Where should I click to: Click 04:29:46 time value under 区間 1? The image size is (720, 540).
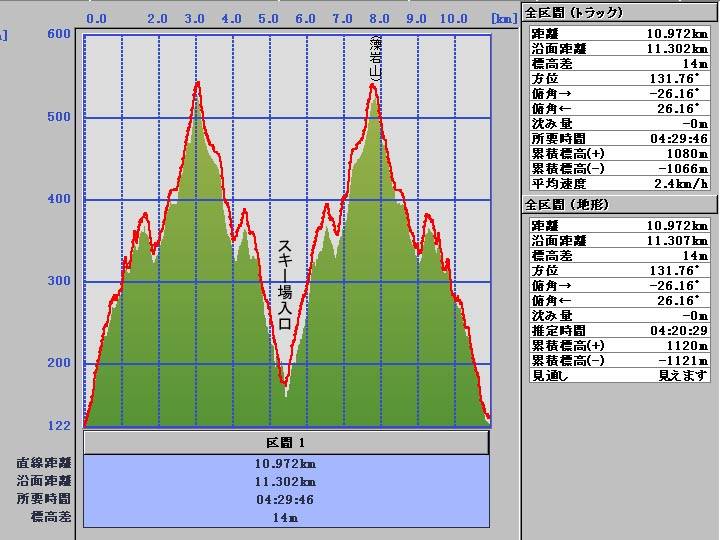pos(286,499)
